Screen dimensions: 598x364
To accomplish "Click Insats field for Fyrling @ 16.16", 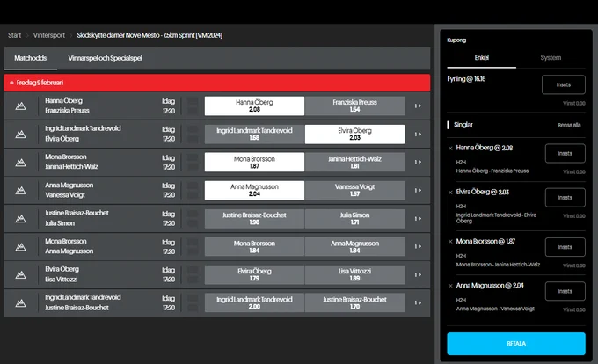I will (564, 84).
